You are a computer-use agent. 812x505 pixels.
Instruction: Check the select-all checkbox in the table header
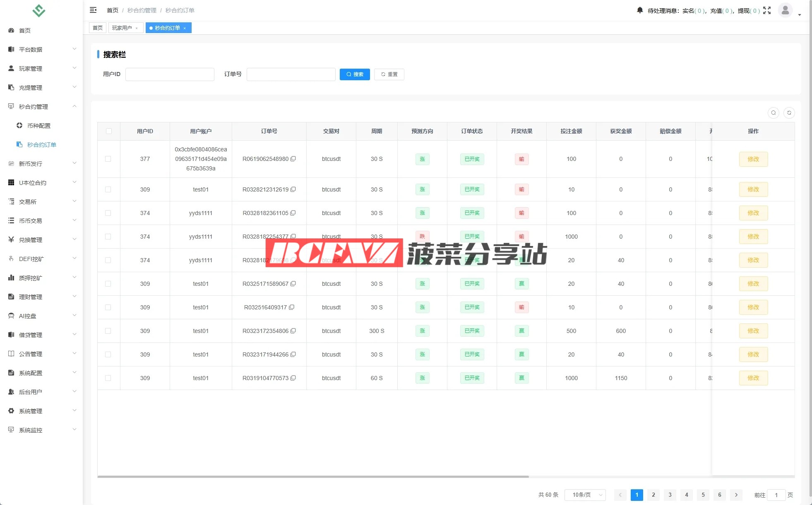tap(109, 131)
